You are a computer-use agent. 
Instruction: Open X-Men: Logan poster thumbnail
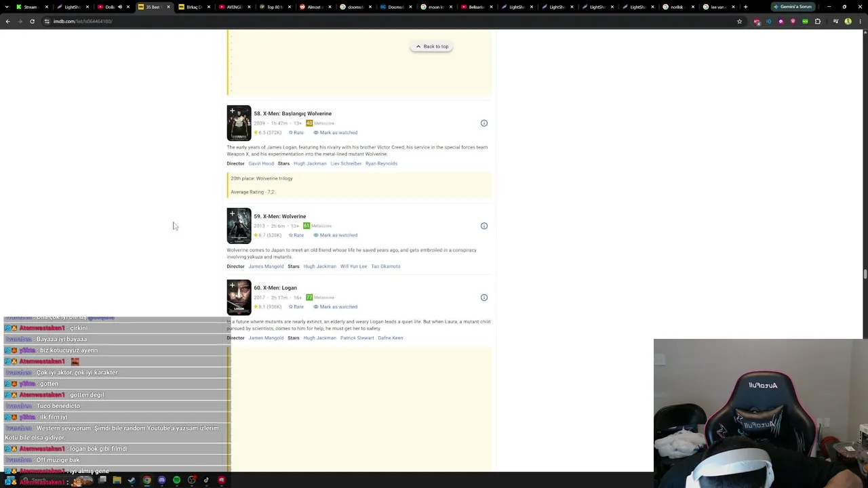coord(239,298)
